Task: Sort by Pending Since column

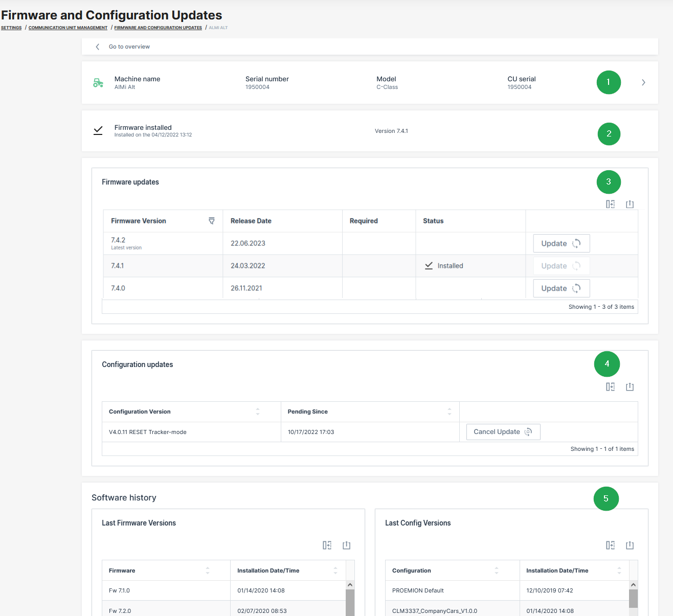Action: (x=450, y=412)
